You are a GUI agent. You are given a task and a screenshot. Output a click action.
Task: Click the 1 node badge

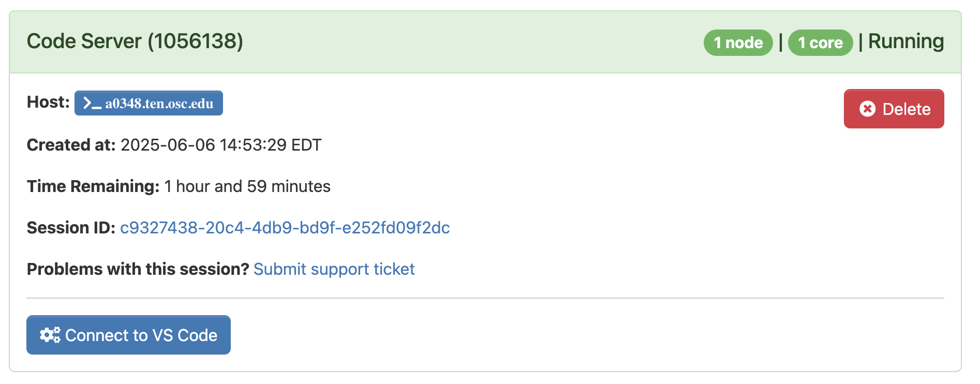pos(738,42)
